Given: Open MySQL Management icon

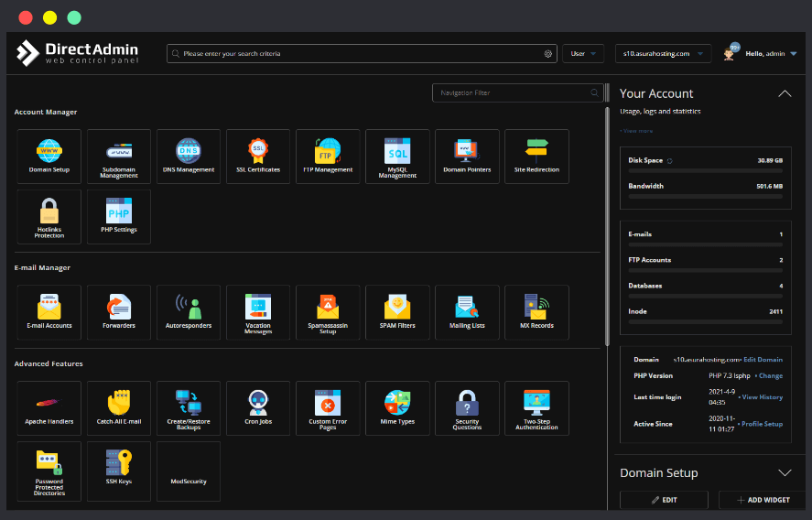Looking at the screenshot, I should point(397,156).
